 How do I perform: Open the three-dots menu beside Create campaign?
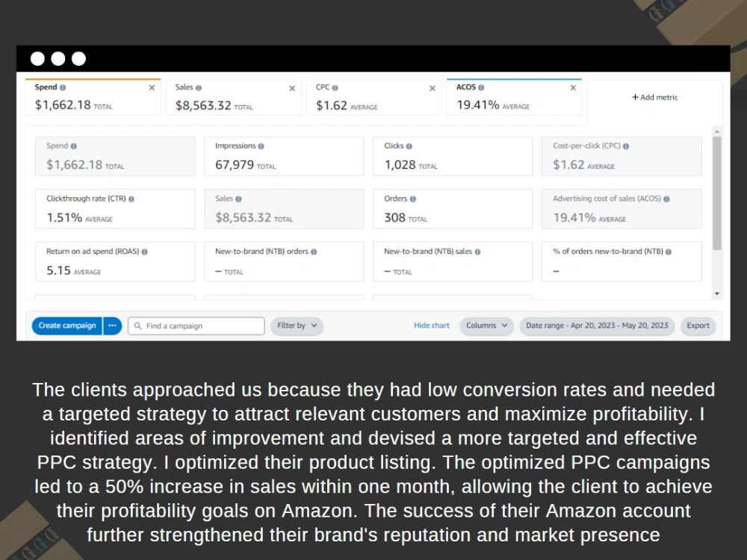(113, 326)
